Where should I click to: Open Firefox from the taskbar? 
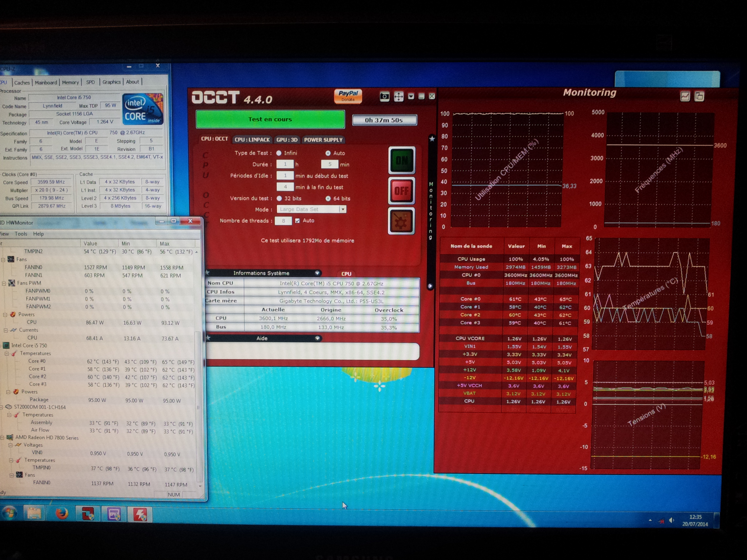point(62,514)
